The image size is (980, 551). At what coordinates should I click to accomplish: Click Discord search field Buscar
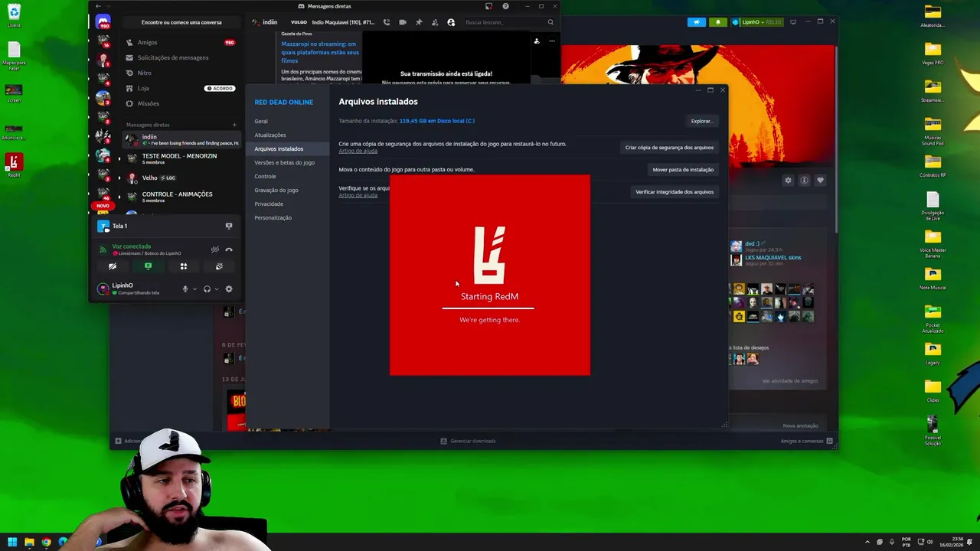click(x=508, y=22)
